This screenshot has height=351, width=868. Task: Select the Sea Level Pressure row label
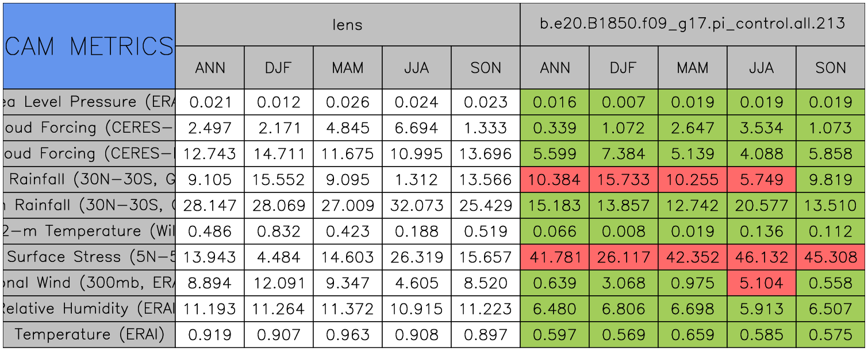click(x=89, y=102)
